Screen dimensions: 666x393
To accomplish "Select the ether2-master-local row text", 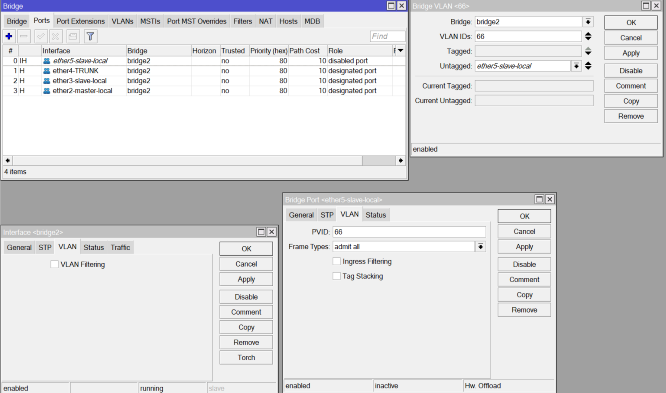I will point(82,91).
